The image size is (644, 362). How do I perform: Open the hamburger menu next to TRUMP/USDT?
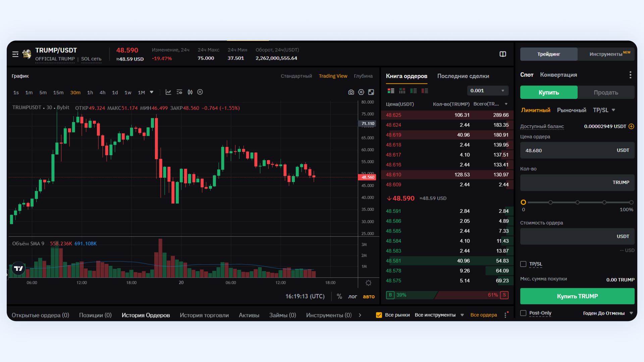[15, 54]
